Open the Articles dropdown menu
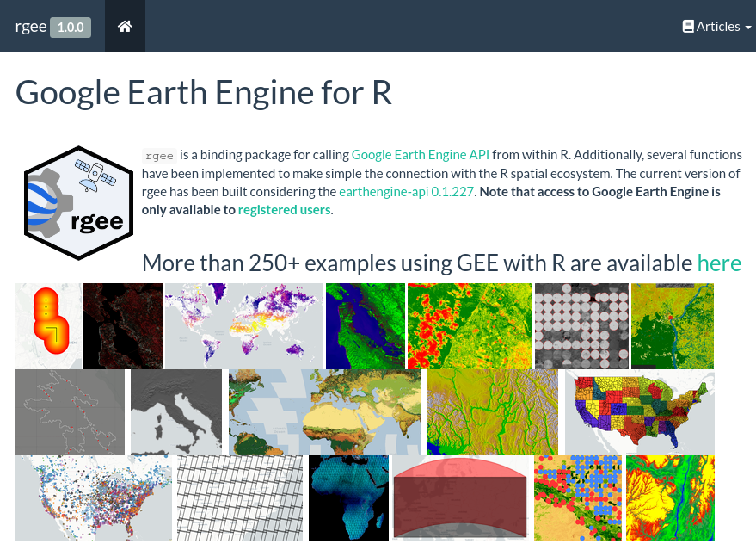Viewport: 756px width, 550px height. pos(717,26)
